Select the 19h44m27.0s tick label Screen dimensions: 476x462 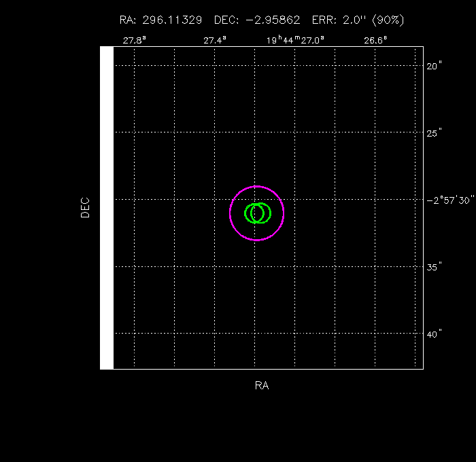point(295,40)
